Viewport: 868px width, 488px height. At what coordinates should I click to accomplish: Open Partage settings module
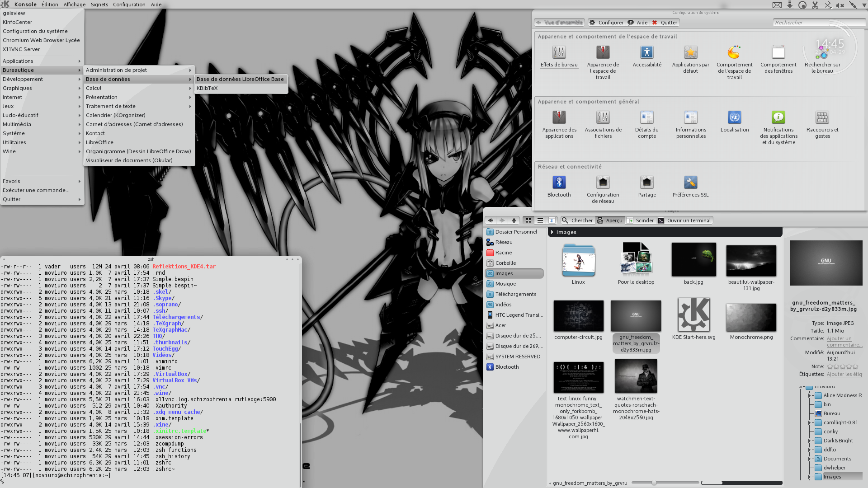tap(647, 187)
